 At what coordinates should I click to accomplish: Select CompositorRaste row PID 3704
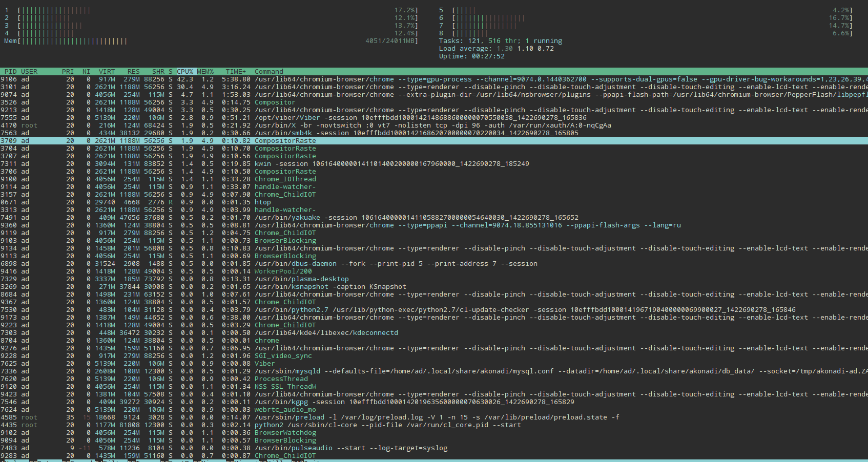click(434, 149)
